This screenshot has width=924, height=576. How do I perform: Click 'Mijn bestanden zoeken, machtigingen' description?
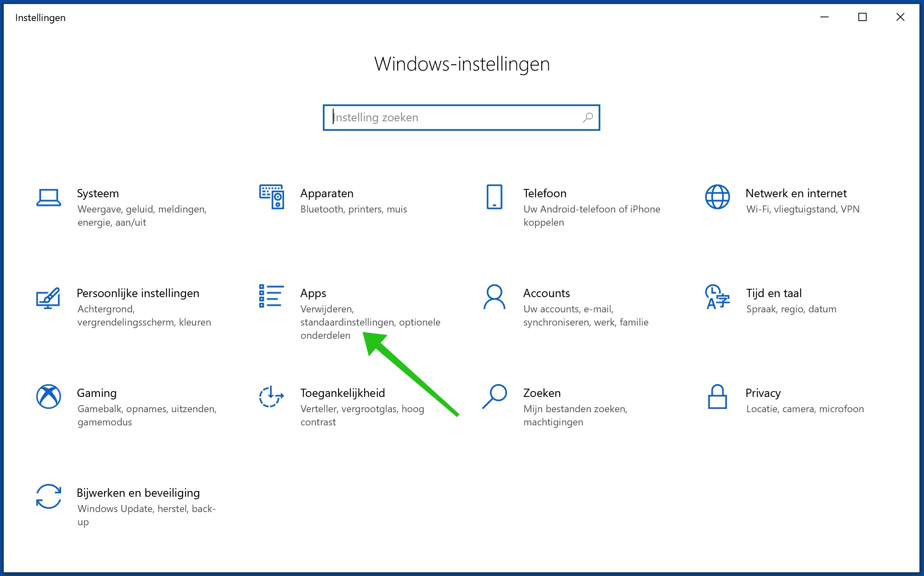click(x=576, y=415)
